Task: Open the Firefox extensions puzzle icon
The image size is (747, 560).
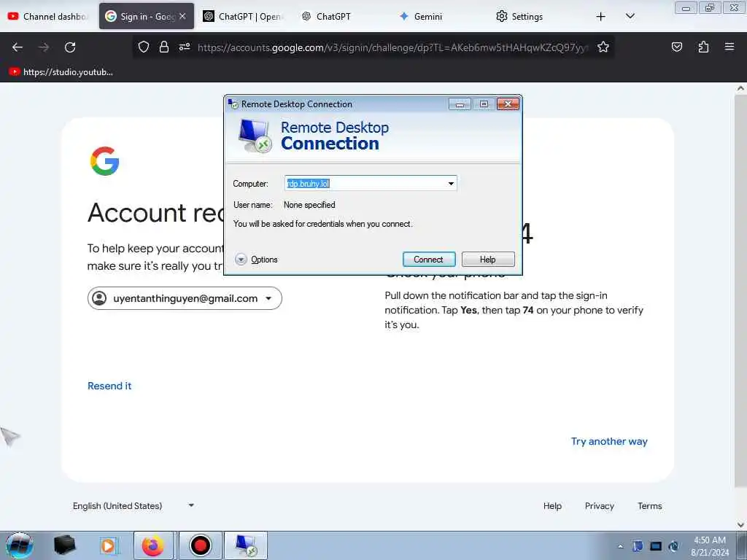Action: [703, 47]
